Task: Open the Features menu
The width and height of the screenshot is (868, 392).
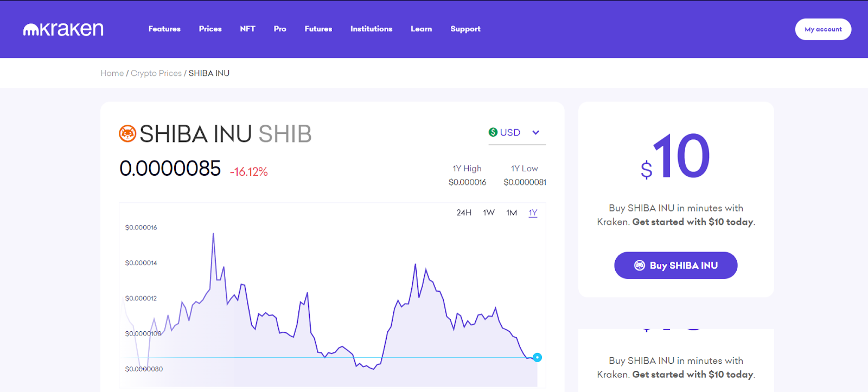Action: coord(164,29)
